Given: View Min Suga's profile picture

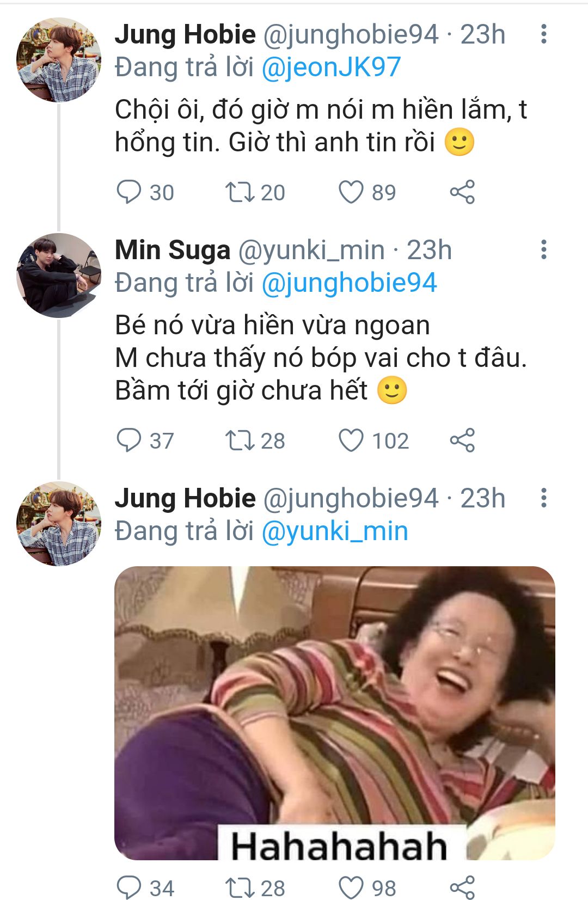Looking at the screenshot, I should (59, 275).
